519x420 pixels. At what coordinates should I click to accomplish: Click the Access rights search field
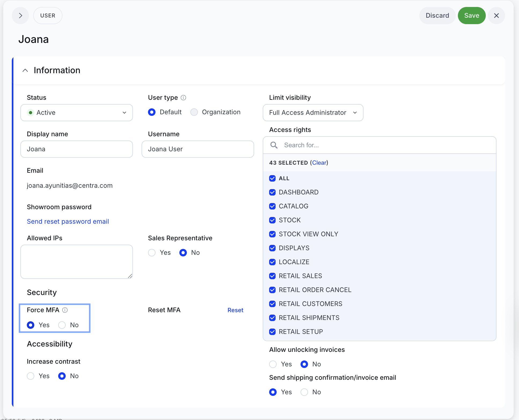click(x=380, y=145)
